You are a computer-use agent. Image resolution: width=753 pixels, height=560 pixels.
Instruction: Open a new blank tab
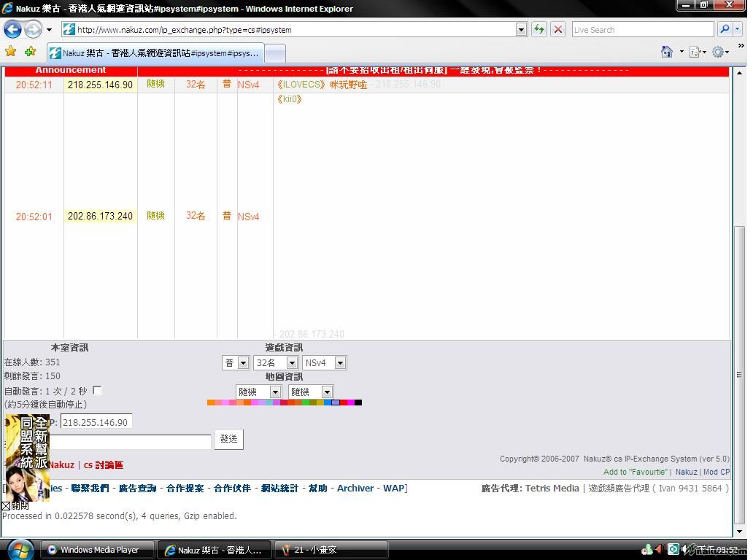[274, 53]
